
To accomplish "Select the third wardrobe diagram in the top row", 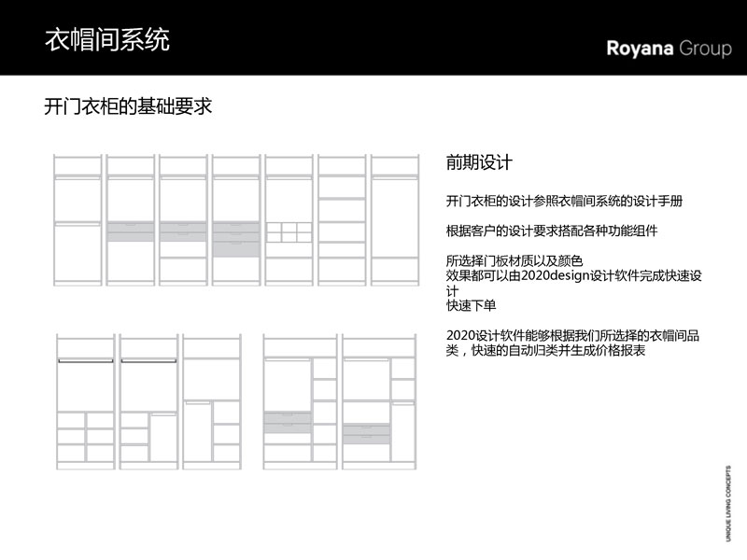I will click(x=183, y=220).
